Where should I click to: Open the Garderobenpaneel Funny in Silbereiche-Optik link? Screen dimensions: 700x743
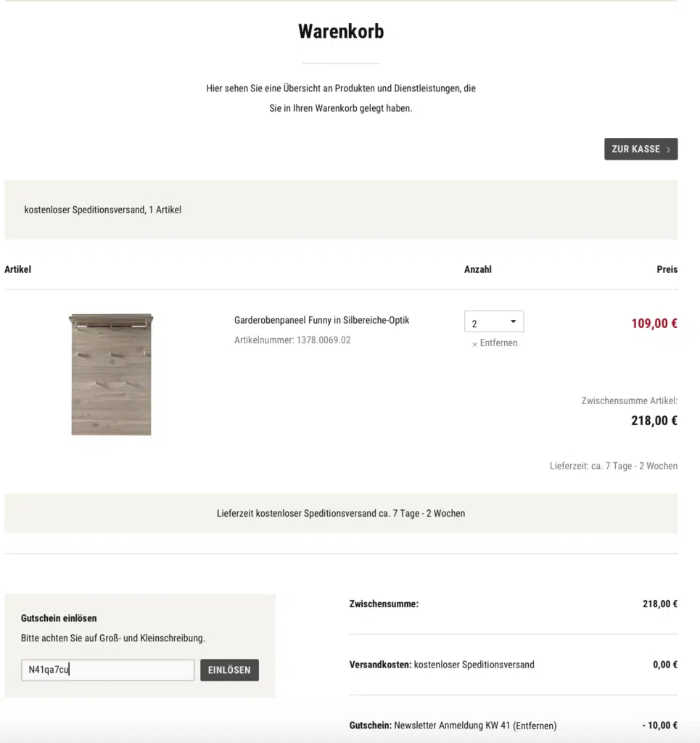pos(321,320)
